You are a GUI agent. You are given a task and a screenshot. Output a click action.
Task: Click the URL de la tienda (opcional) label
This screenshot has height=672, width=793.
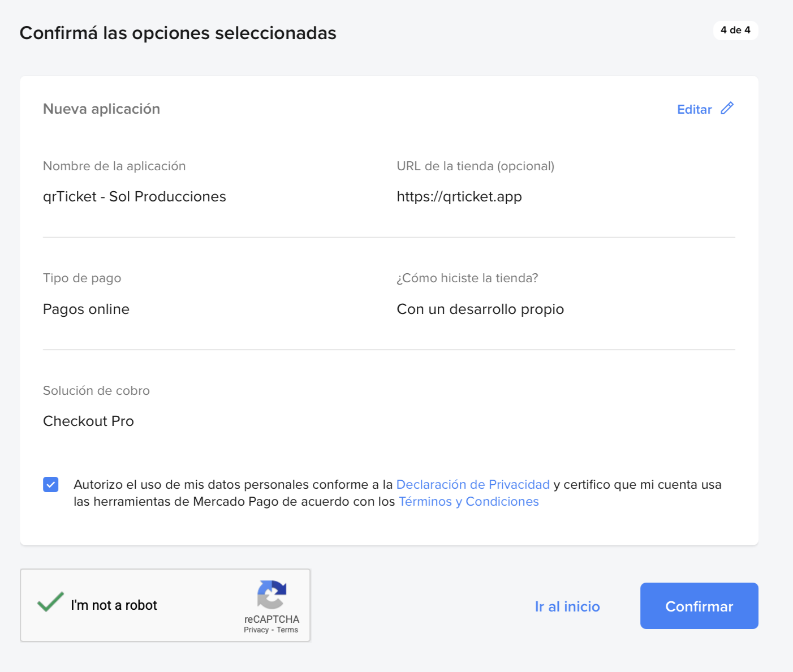click(475, 166)
